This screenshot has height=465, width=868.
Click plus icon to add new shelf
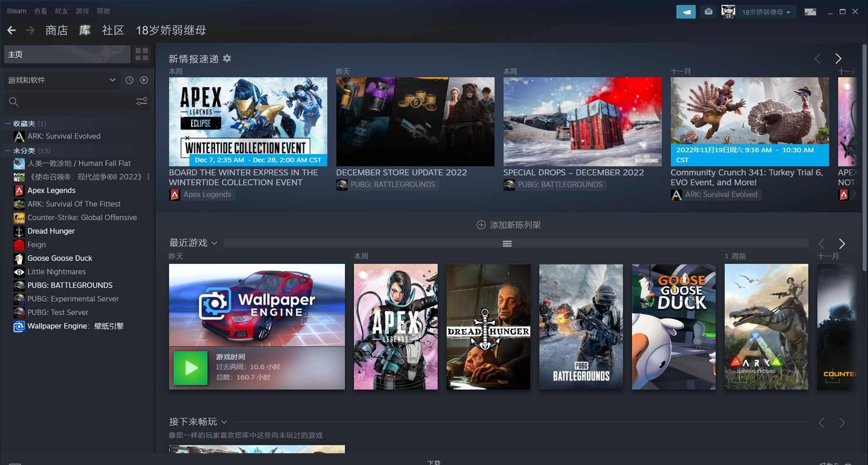click(x=481, y=225)
